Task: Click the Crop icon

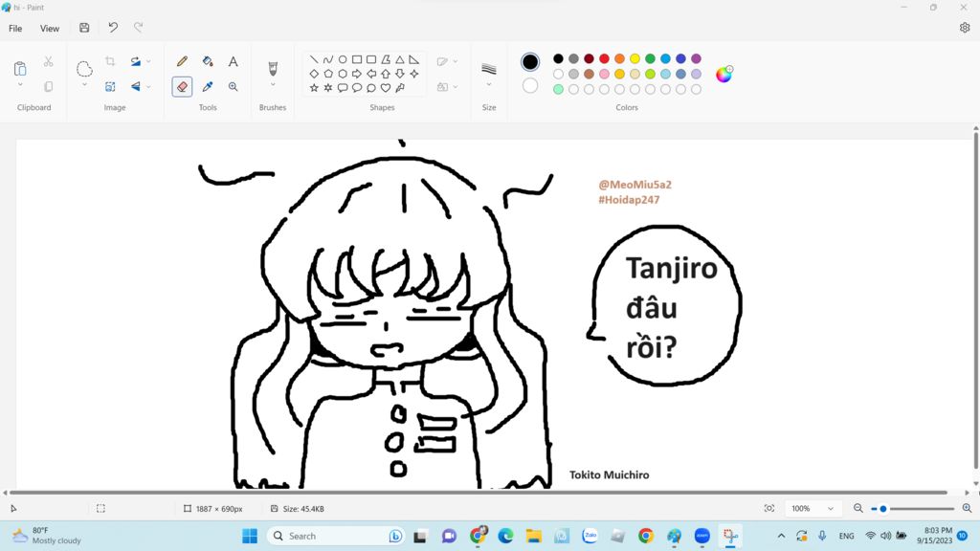Action: pos(110,61)
